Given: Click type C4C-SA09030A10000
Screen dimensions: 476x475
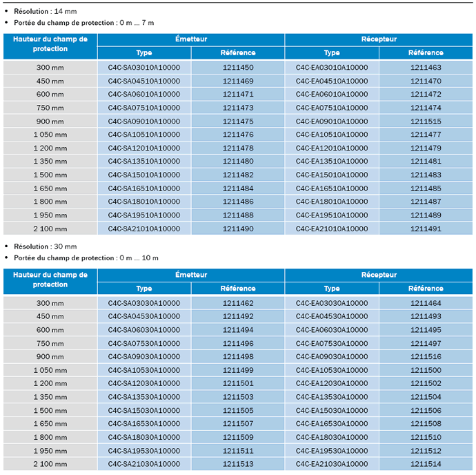Looking at the screenshot, I should (144, 357).
